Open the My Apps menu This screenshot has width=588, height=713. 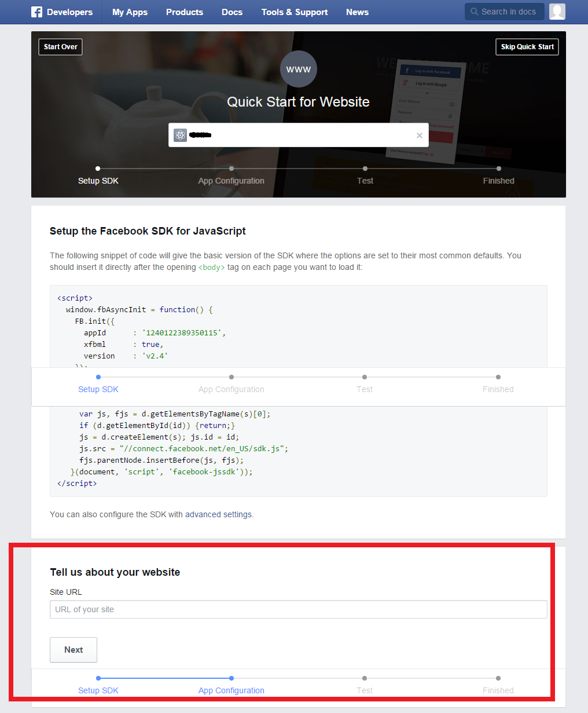130,12
